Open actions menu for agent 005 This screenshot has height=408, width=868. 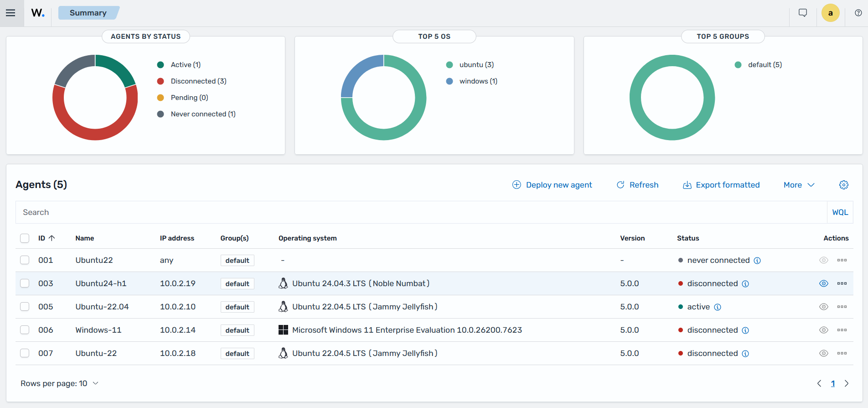pyautogui.click(x=842, y=307)
